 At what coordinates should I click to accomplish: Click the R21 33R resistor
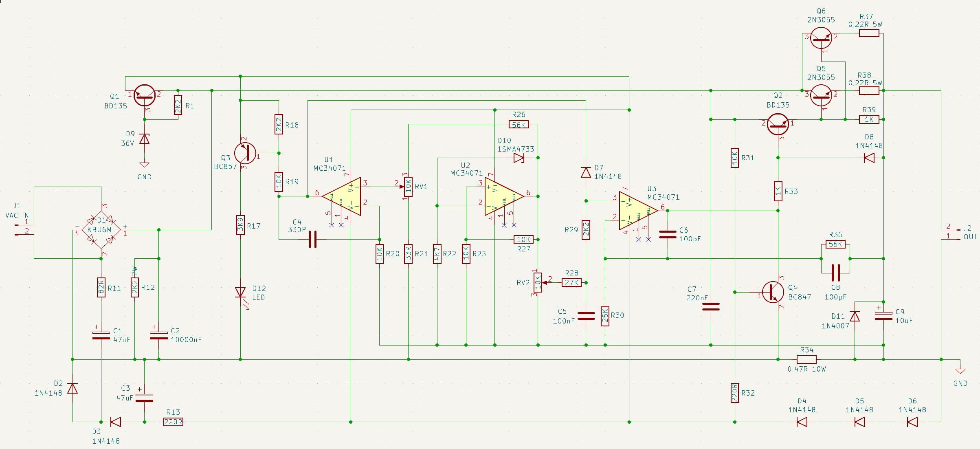[x=408, y=254]
